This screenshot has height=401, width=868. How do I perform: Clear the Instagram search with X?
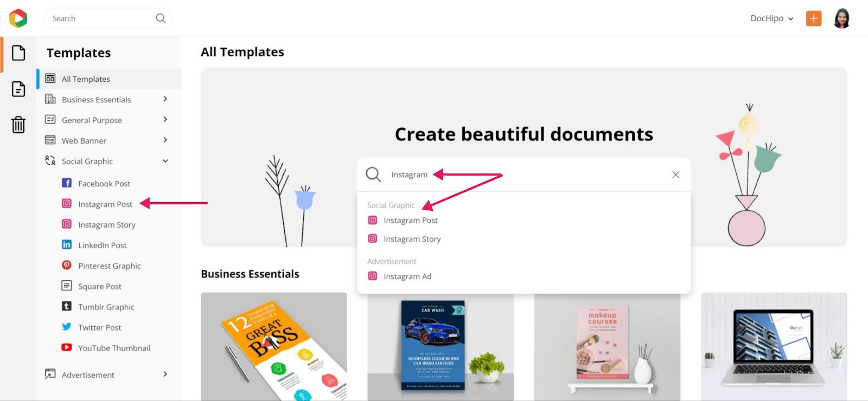pyautogui.click(x=675, y=174)
